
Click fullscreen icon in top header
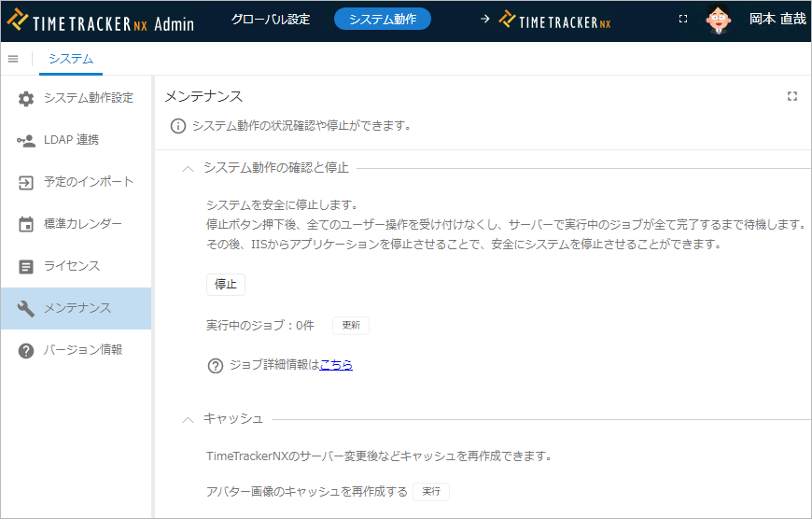683,20
